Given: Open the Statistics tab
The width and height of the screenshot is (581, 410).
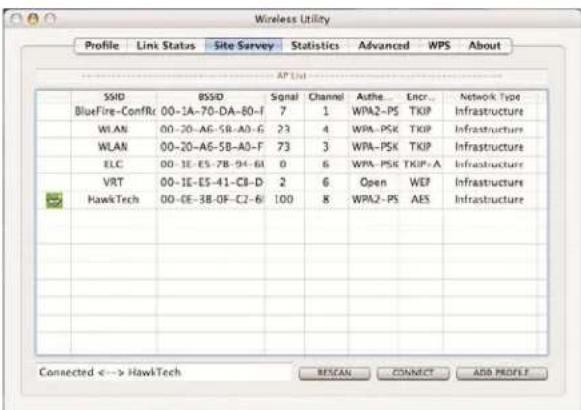Looking at the screenshot, I should 315,46.
